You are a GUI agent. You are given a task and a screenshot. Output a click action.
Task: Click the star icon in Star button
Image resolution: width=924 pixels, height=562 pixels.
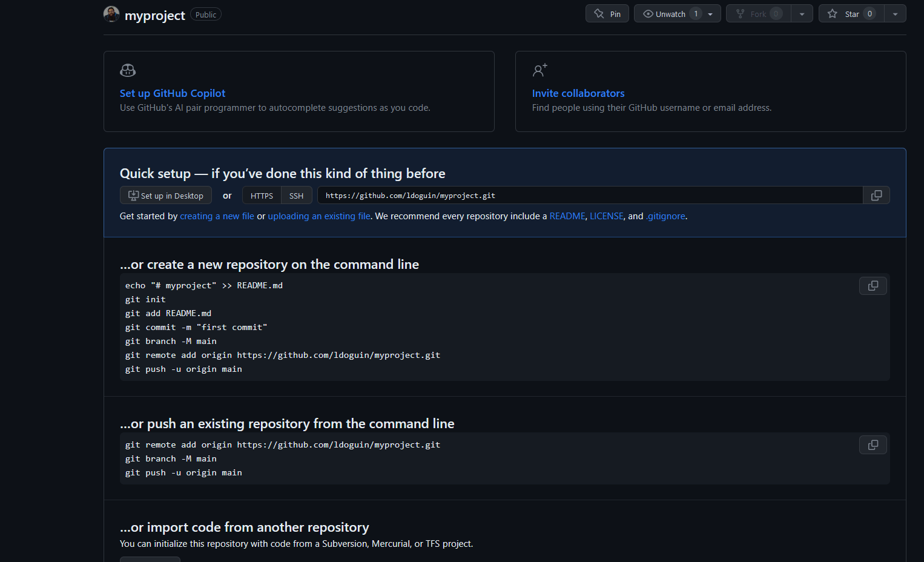tap(833, 14)
